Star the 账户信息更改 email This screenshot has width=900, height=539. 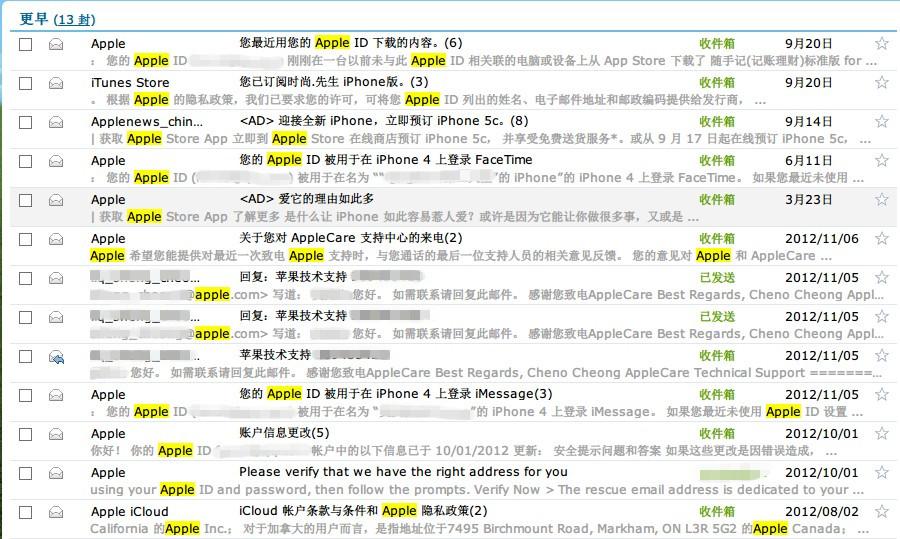[x=882, y=433]
